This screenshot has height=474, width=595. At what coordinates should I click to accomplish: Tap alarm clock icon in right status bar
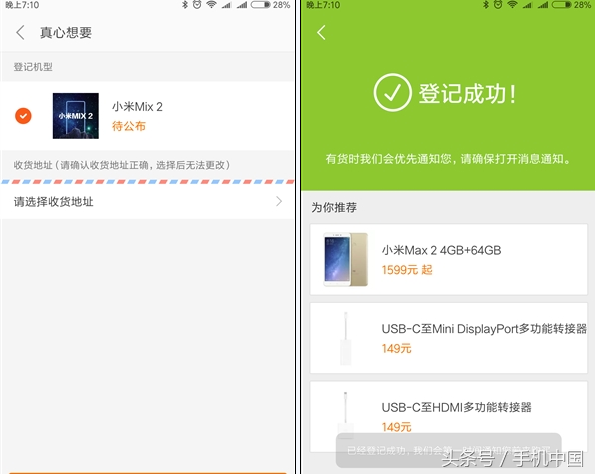tap(498, 5)
